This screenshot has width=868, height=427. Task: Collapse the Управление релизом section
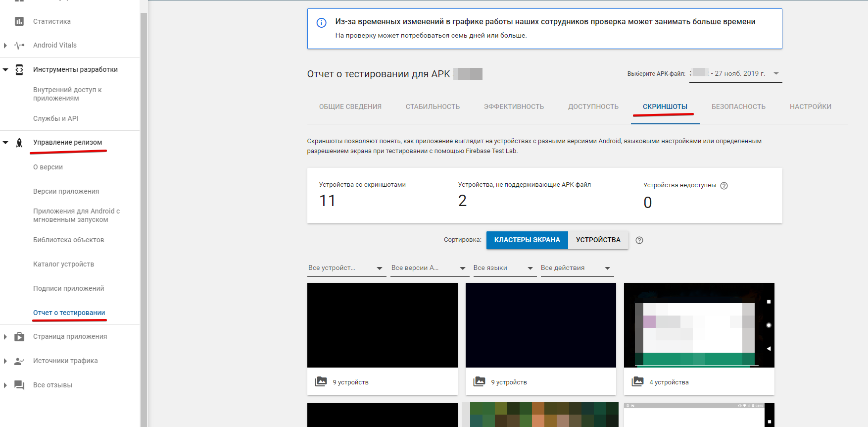(5, 143)
